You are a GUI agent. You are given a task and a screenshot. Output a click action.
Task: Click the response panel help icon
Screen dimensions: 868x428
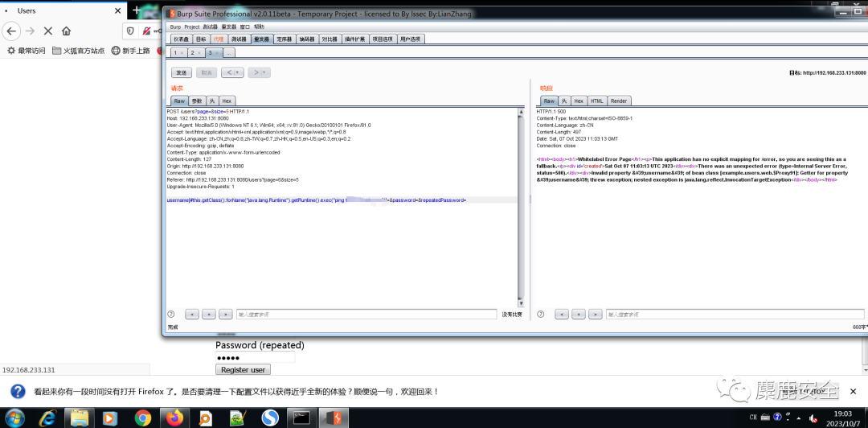pos(540,314)
